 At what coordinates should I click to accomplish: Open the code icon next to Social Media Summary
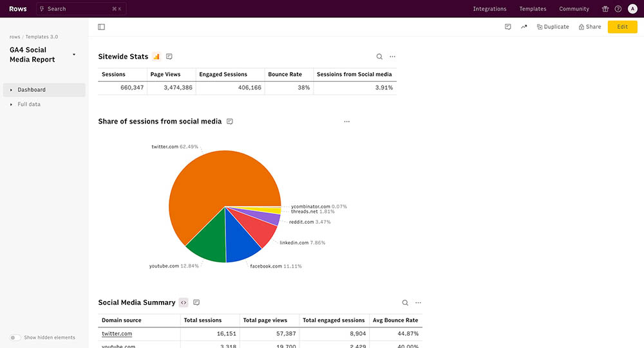point(184,302)
